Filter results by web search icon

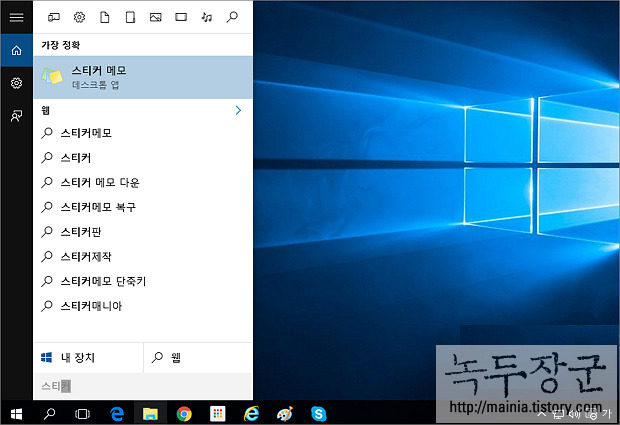(232, 17)
